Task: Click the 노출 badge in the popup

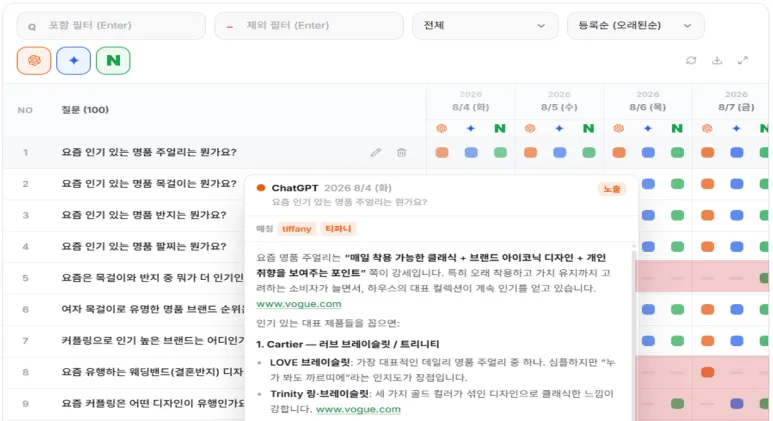Action: [612, 189]
